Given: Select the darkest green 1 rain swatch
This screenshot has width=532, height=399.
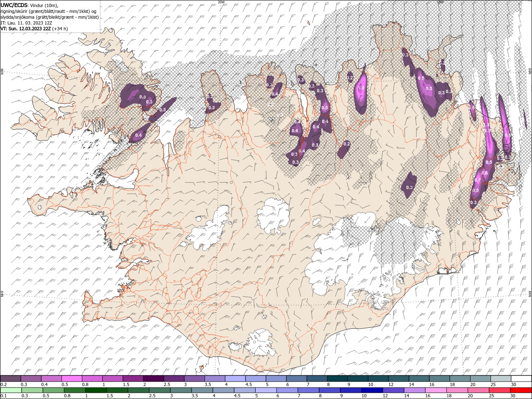Looking at the screenshot, I should pos(96,390).
